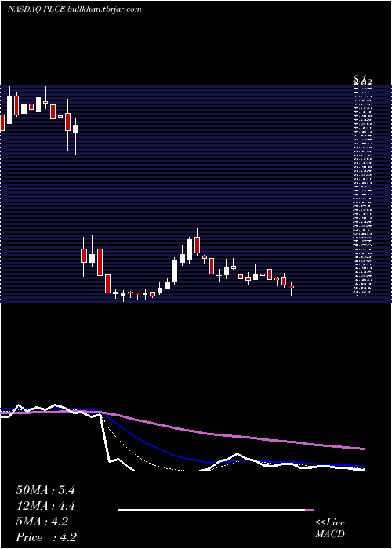This screenshot has width=392, height=549.
Task: Click the 12MA : 4.4 label
Action: (x=45, y=506)
